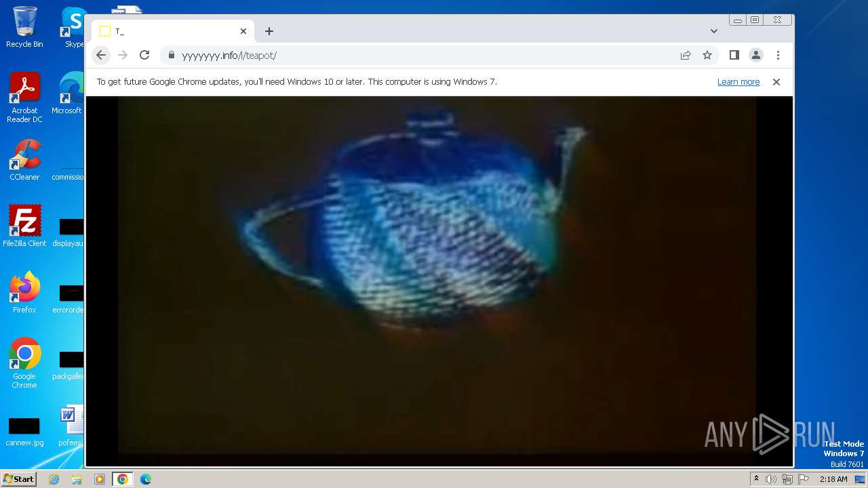868x488 pixels.
Task: Open the Skype desktop shortcut
Action: coord(74,27)
